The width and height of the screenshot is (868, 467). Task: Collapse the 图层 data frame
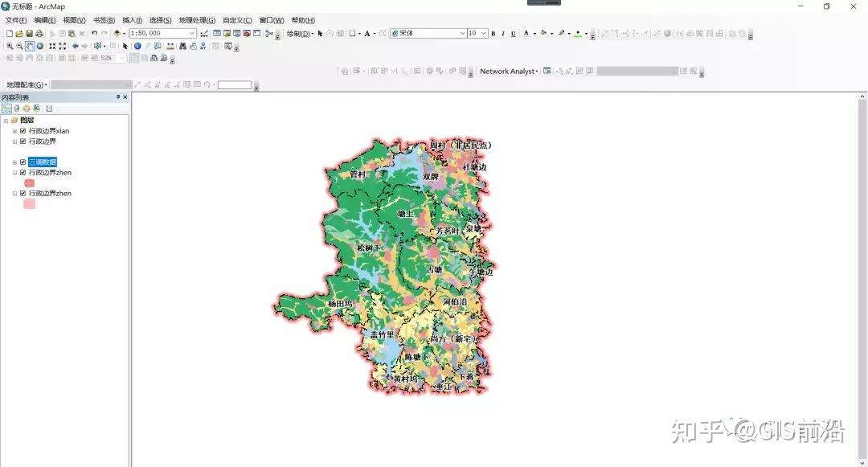click(x=6, y=121)
